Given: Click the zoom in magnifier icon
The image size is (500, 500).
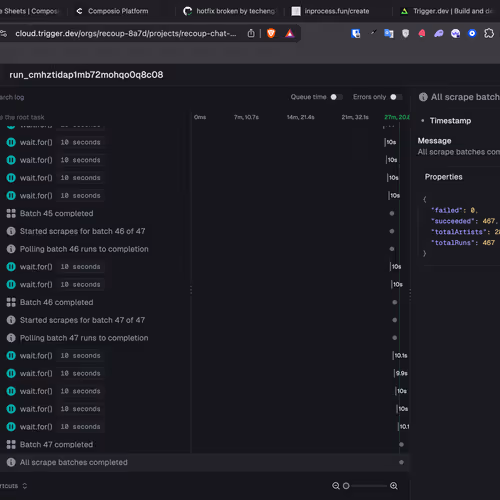Looking at the screenshot, I should click(394, 486).
